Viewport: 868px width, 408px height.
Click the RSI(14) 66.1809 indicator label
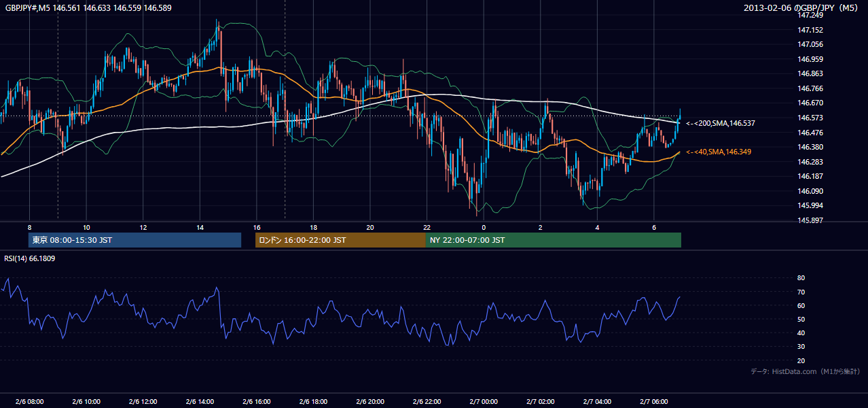pos(30,258)
